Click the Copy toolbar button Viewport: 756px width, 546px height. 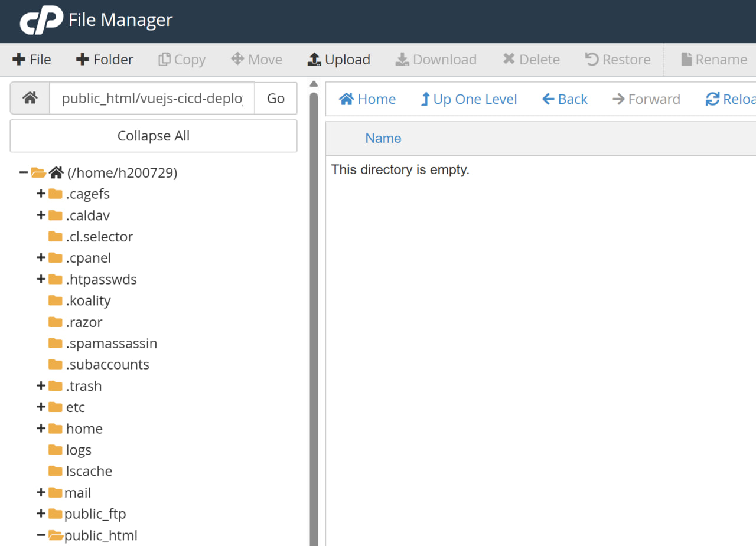click(x=182, y=60)
